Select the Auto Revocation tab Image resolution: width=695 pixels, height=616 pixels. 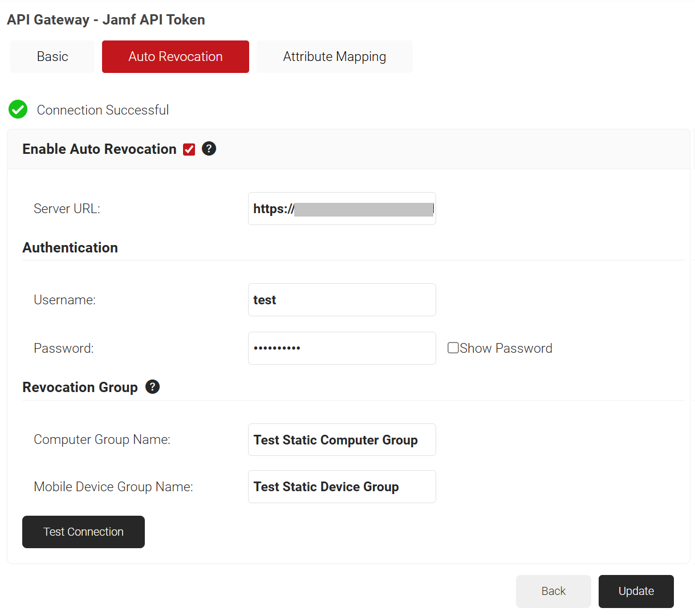(176, 56)
